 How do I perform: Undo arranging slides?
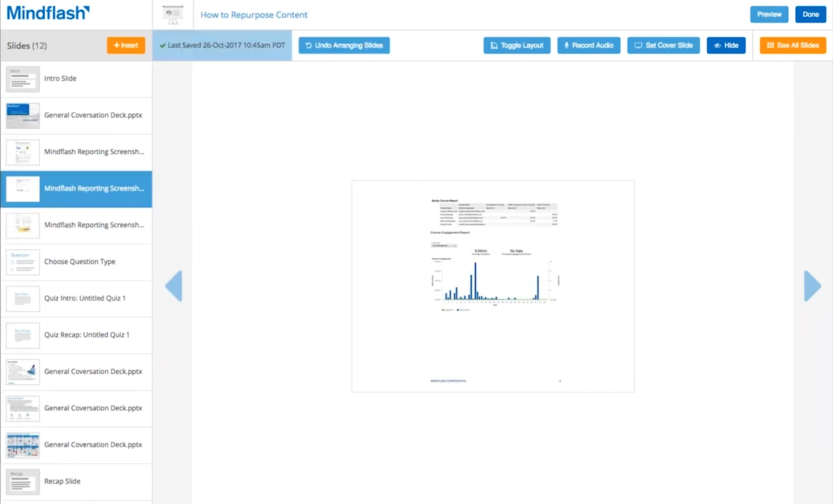pyautogui.click(x=344, y=45)
